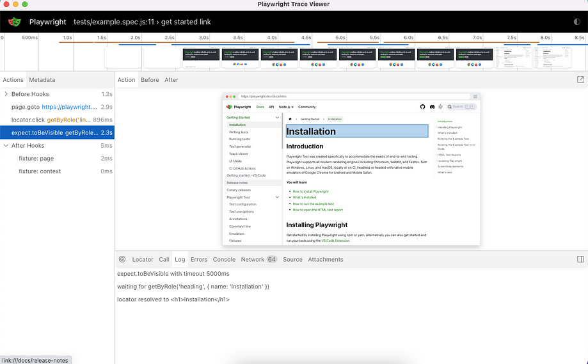588x364 pixels.
Task: Click the Playwright brand link in snapshot navbar
Action: tap(239, 107)
